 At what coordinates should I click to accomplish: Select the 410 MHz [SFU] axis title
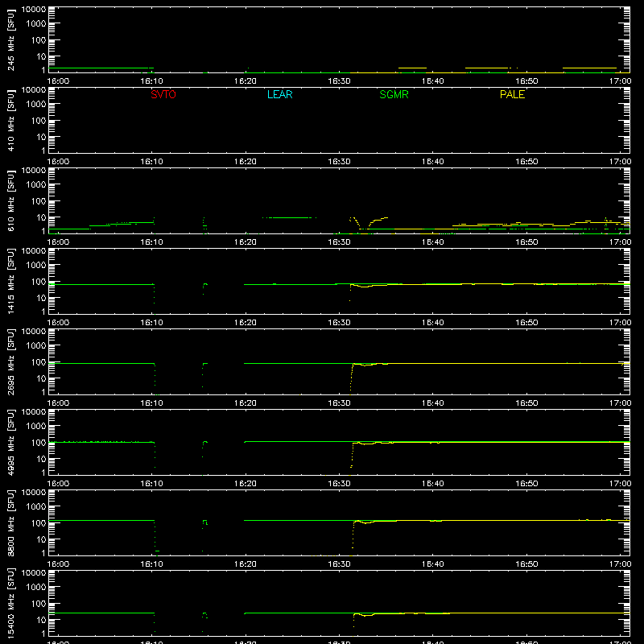(11, 121)
